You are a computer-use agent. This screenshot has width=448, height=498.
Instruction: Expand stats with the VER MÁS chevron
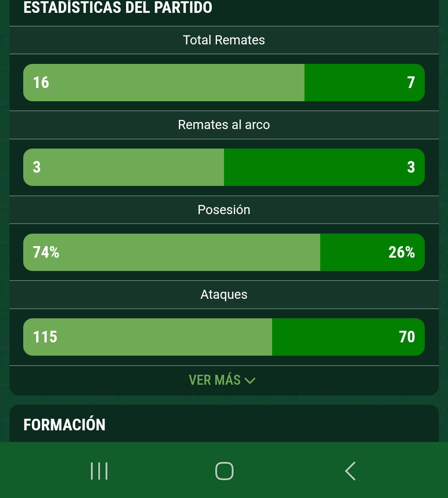click(x=250, y=380)
